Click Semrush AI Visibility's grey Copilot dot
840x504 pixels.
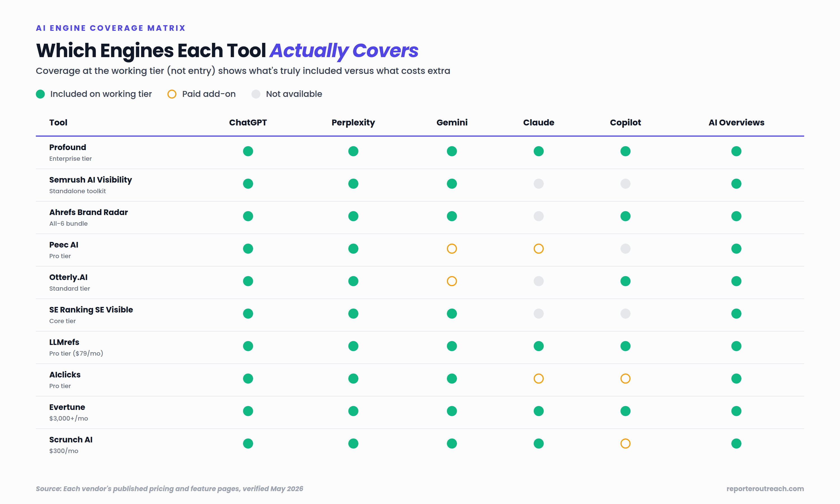coord(626,184)
